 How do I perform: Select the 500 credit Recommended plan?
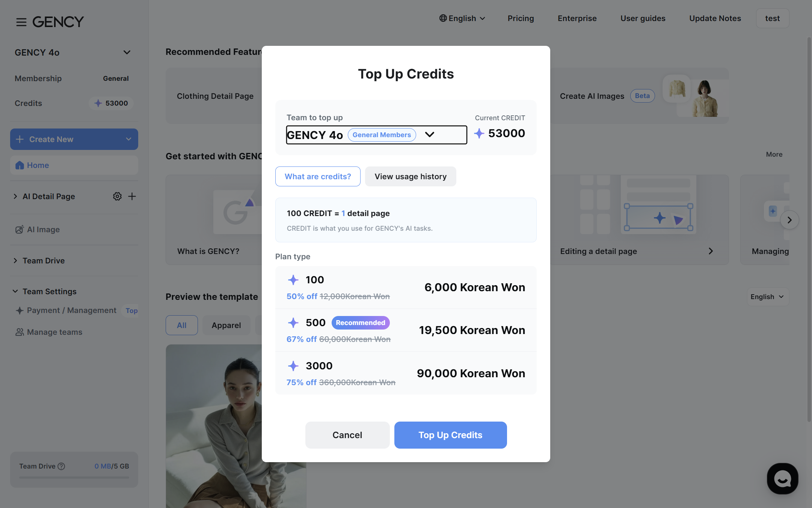tap(406, 330)
